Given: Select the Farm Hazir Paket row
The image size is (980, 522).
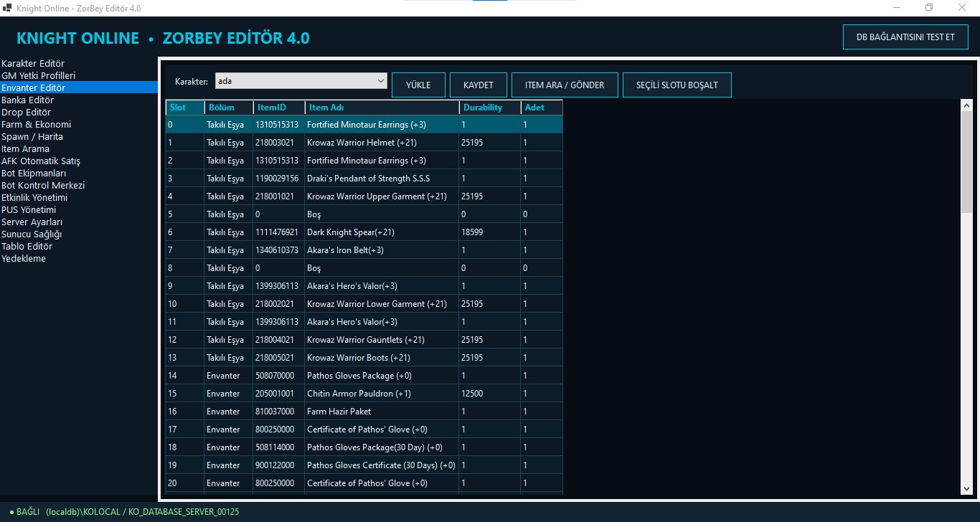Looking at the screenshot, I should 364,412.
